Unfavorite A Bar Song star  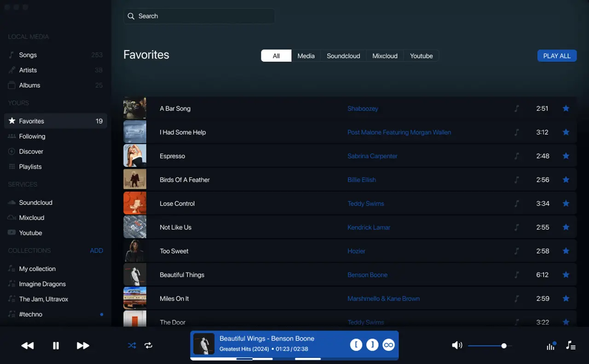coord(566,108)
